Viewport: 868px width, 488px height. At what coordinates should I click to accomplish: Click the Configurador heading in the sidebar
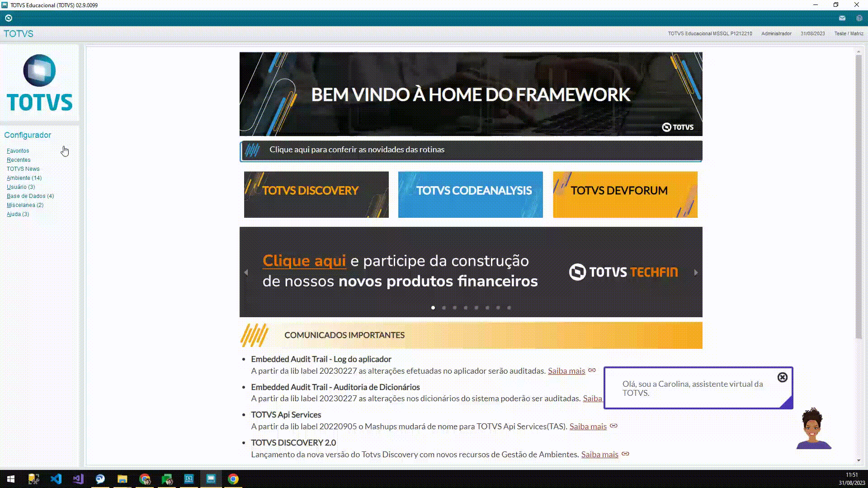point(28,135)
